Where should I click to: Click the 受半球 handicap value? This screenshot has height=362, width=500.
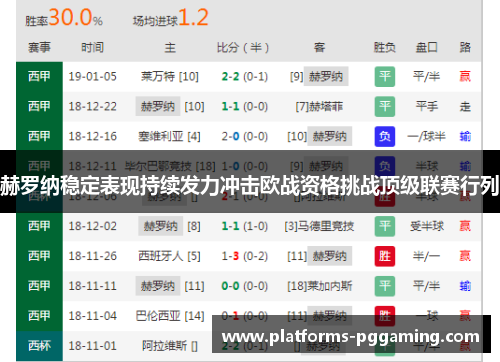click(x=427, y=226)
